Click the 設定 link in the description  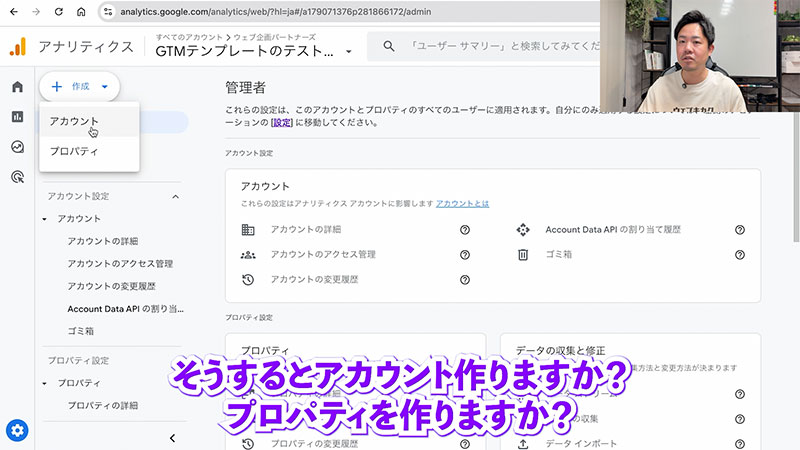click(282, 122)
